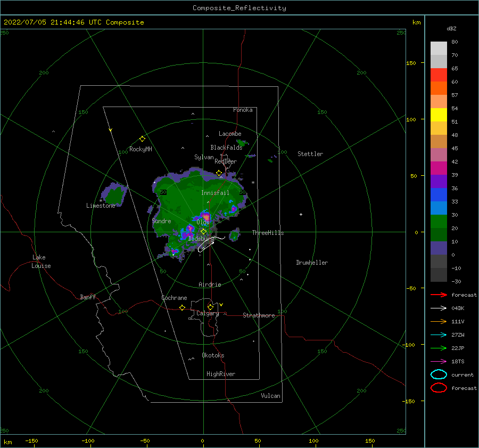
Task: Click the Lacombe town label
Action: pos(230,134)
